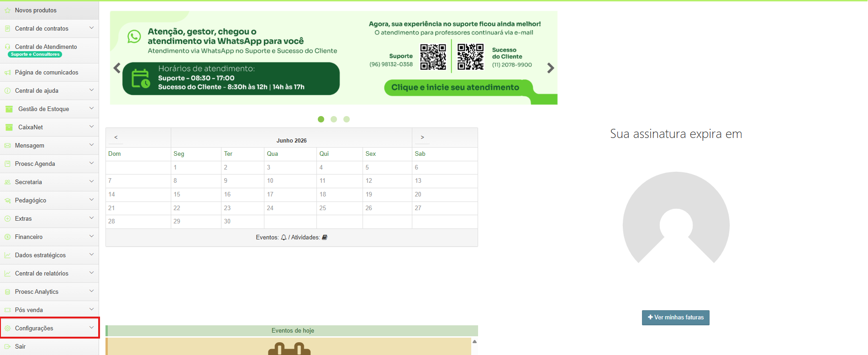Open Novos produtos menu item
The width and height of the screenshot is (868, 355).
49,10
